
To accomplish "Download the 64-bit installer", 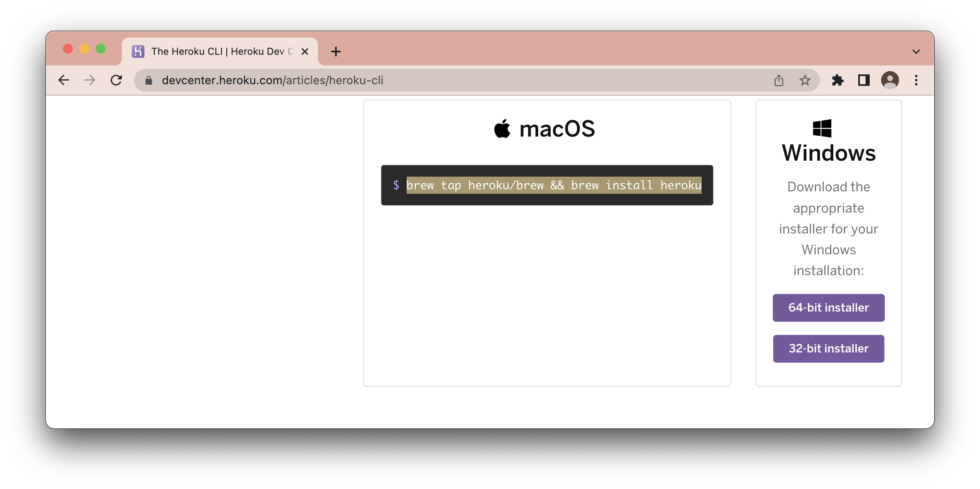I will [828, 308].
